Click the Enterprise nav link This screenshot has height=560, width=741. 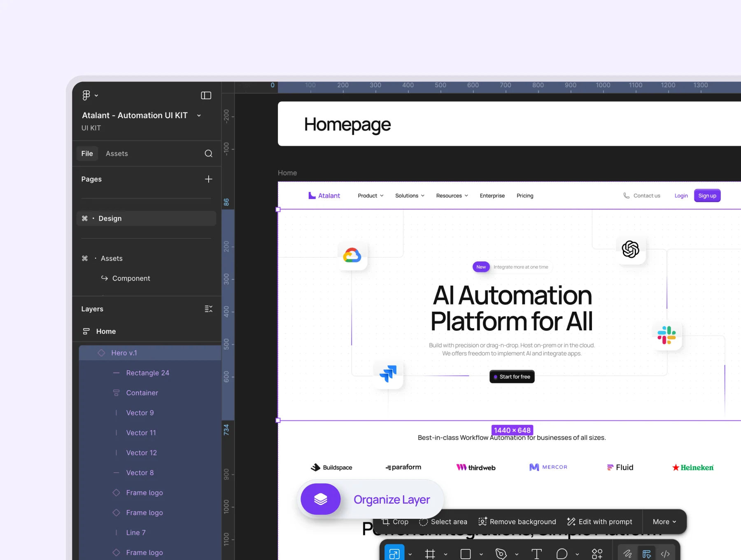pyautogui.click(x=492, y=196)
